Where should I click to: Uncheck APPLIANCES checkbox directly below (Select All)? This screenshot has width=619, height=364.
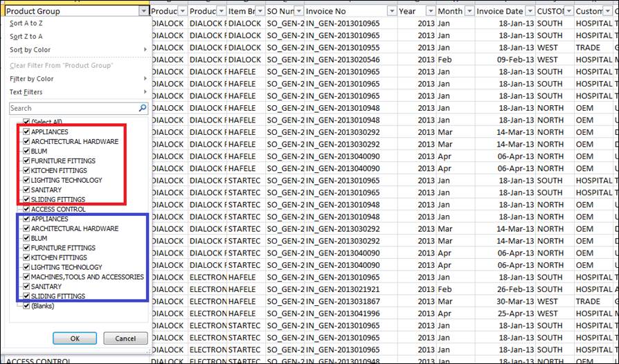(x=26, y=131)
